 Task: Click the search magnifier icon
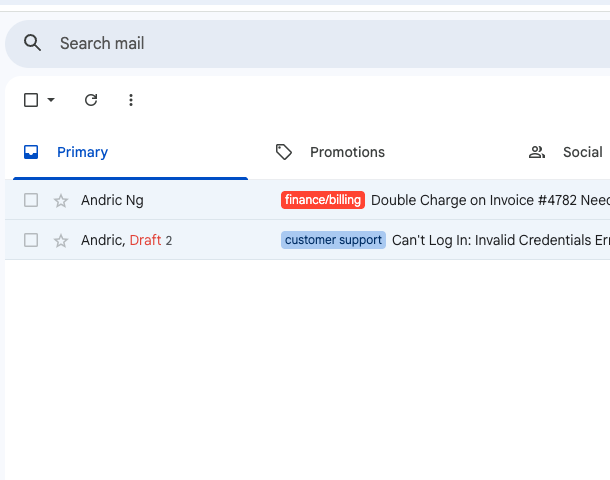[x=33, y=43]
